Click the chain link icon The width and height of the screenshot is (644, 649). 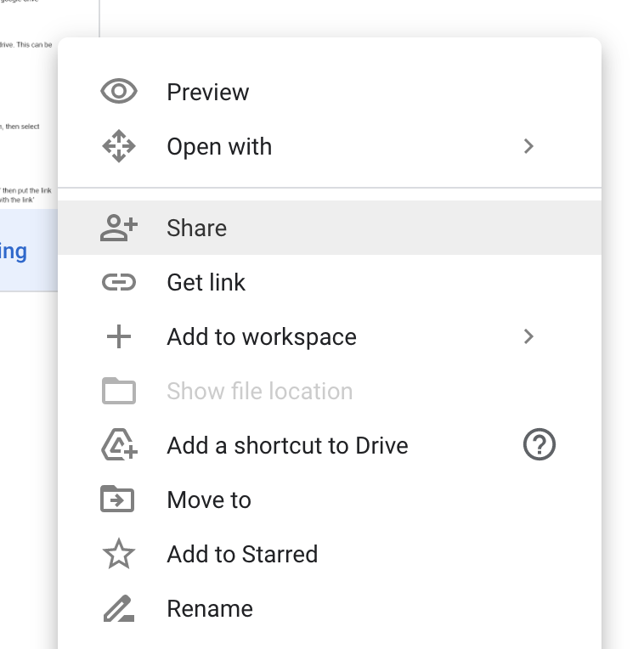click(119, 282)
